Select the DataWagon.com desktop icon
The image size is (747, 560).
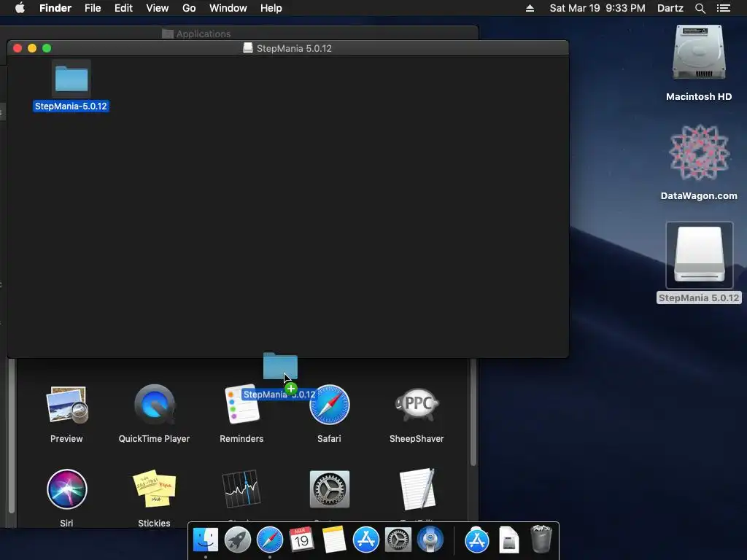coord(699,152)
